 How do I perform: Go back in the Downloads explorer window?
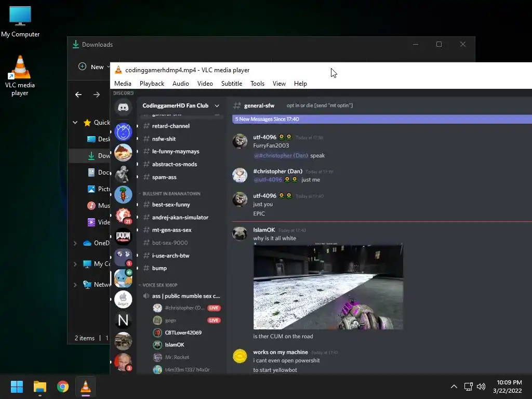point(78,95)
